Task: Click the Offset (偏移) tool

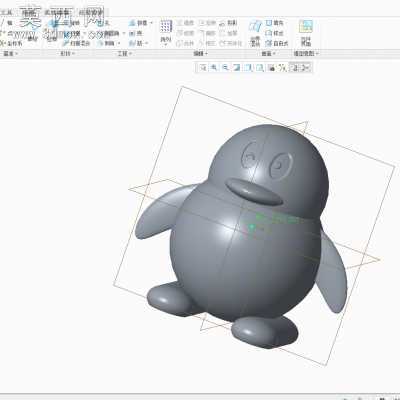Action: (207, 33)
